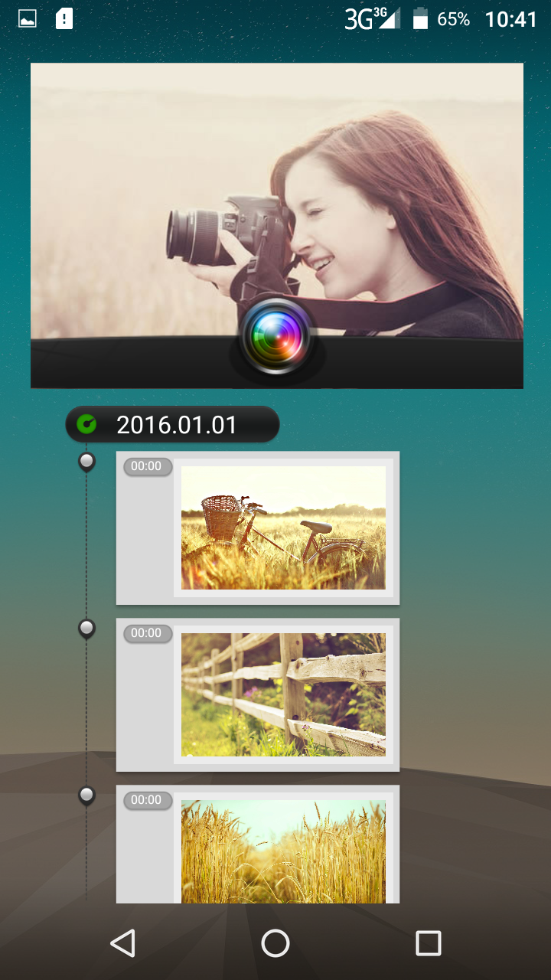The height and width of the screenshot is (980, 551).
Task: Click the 00:00 time badge on wheat entry
Action: pos(147,800)
